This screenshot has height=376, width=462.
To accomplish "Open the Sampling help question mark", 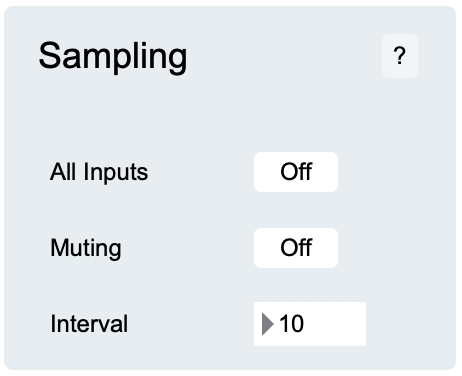I will click(x=400, y=56).
